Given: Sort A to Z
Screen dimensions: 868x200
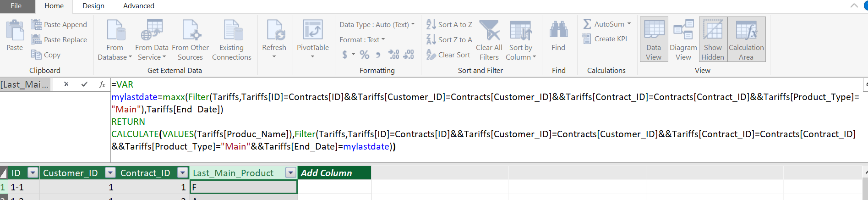Looking at the screenshot, I should [449, 24].
